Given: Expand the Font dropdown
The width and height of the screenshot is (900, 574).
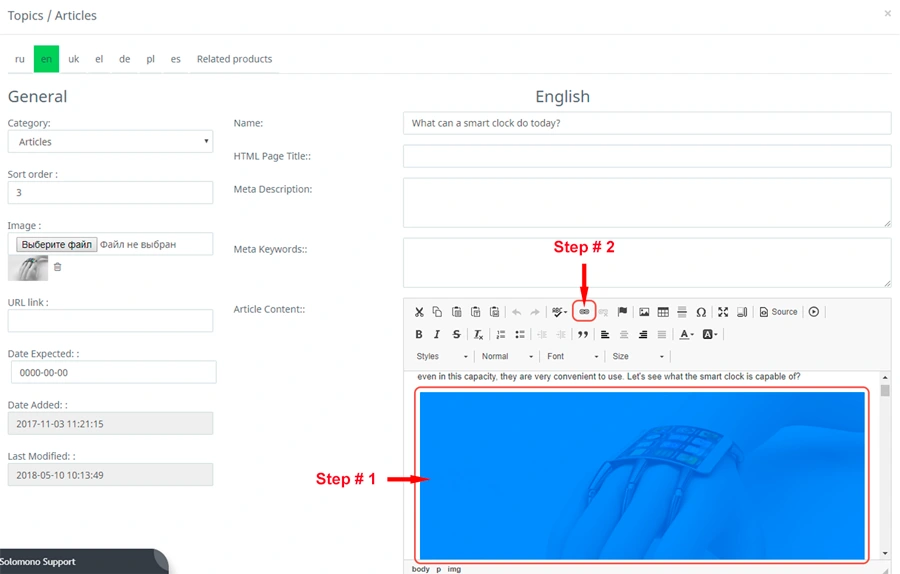Looking at the screenshot, I should coord(572,357).
